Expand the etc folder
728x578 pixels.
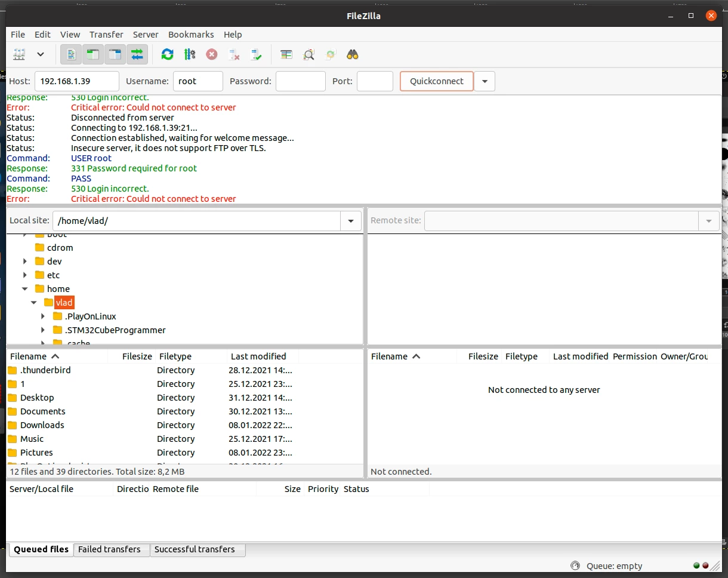(x=25, y=275)
